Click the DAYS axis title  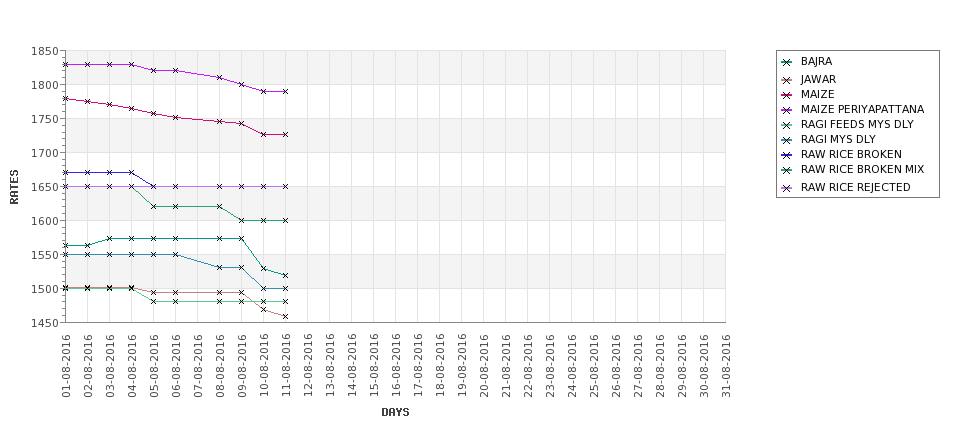(395, 412)
